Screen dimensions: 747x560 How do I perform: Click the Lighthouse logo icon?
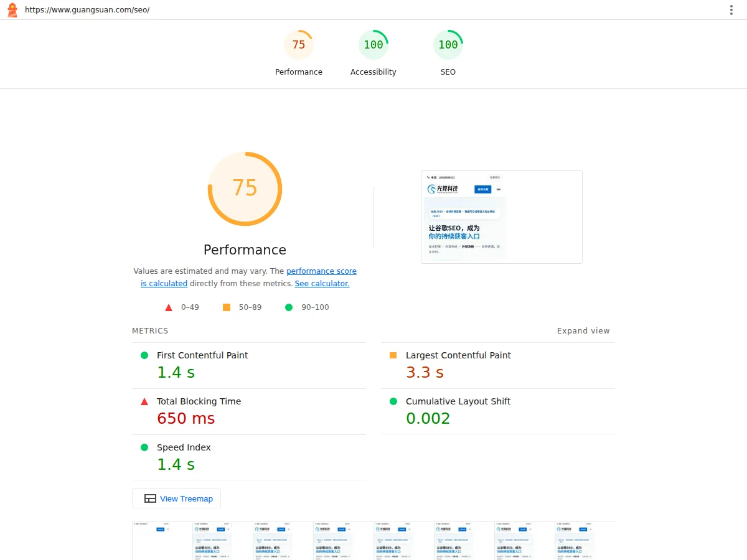click(x=12, y=10)
